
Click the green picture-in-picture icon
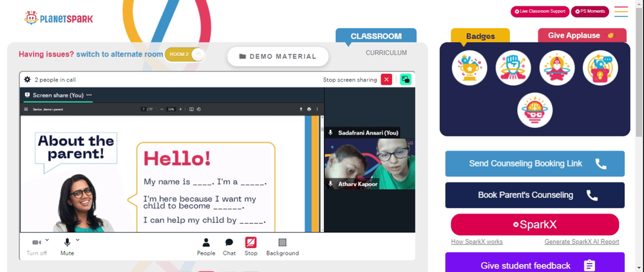(x=406, y=80)
